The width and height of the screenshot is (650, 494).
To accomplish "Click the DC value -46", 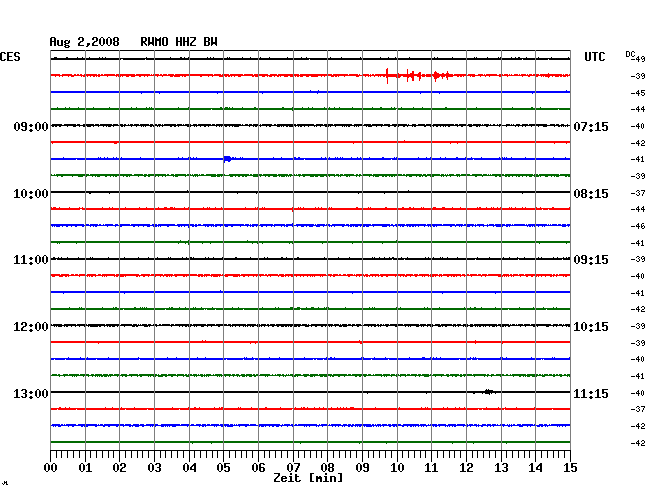I will tap(638, 226).
